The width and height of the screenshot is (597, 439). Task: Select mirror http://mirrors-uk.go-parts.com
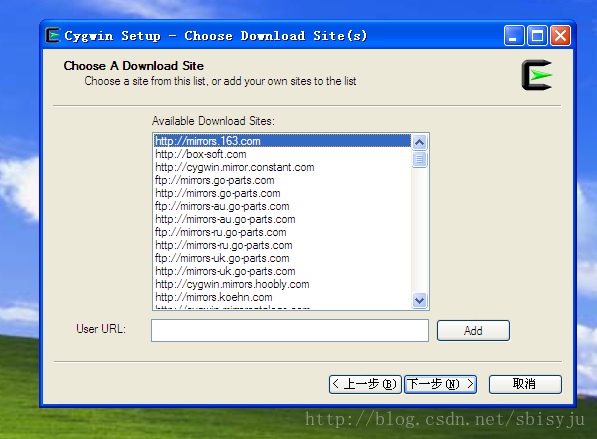tap(283, 271)
